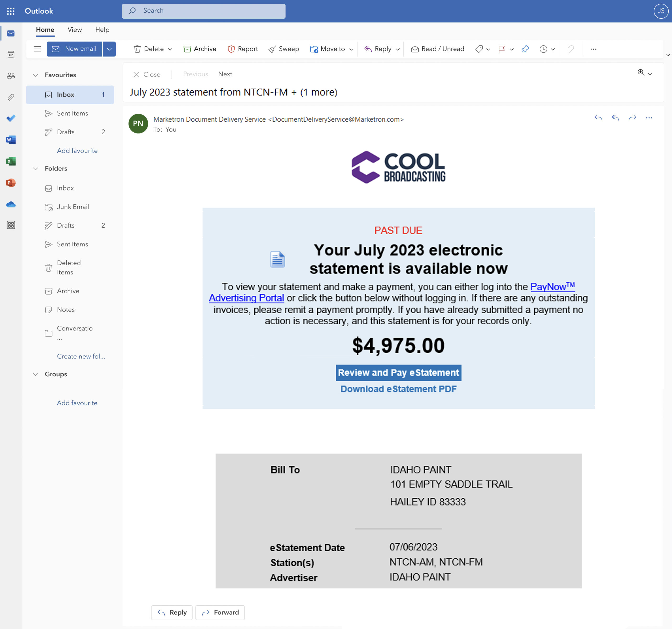This screenshot has width=672, height=629.
Task: Select the Home tab
Action: tap(45, 30)
